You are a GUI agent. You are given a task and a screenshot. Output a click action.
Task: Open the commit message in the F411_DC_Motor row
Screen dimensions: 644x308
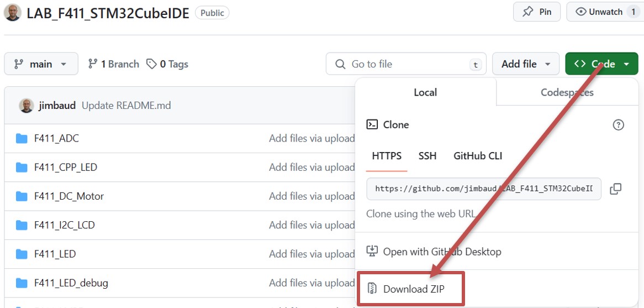click(x=312, y=196)
